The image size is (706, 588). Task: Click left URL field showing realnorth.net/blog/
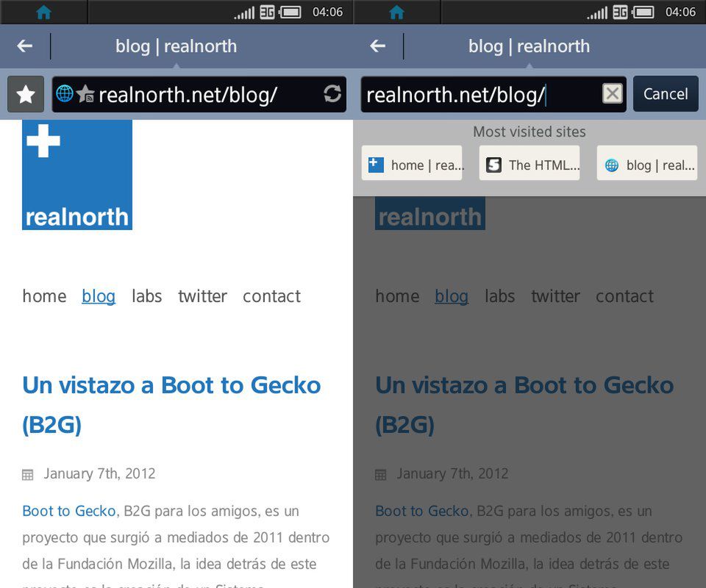[x=199, y=95]
